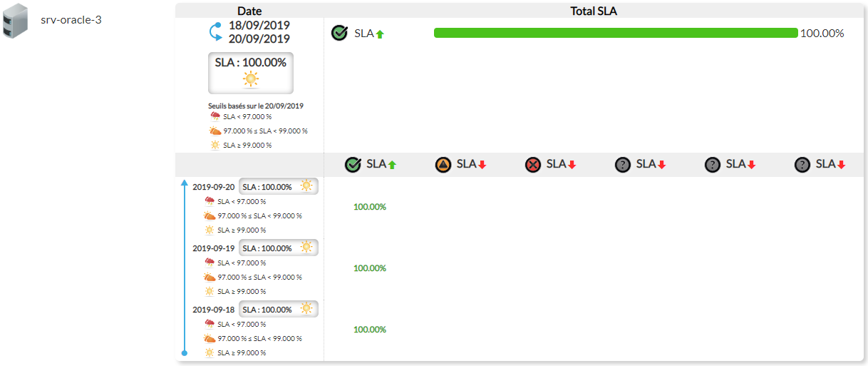Image resolution: width=868 pixels, height=366 pixels.
Task: Click the orange warning status icon in header
Action: (443, 165)
